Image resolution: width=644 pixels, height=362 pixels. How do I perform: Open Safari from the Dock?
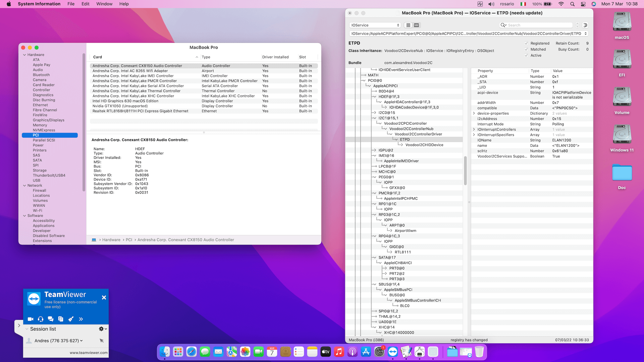click(192, 352)
